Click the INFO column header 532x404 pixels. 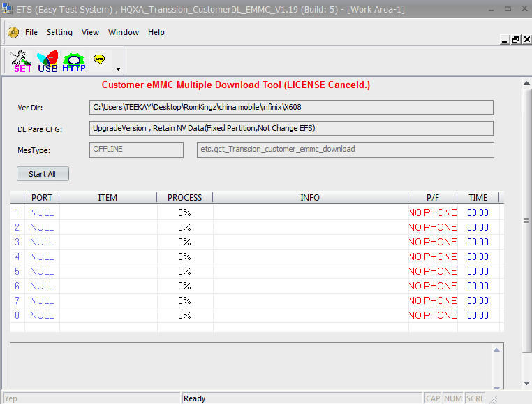310,197
